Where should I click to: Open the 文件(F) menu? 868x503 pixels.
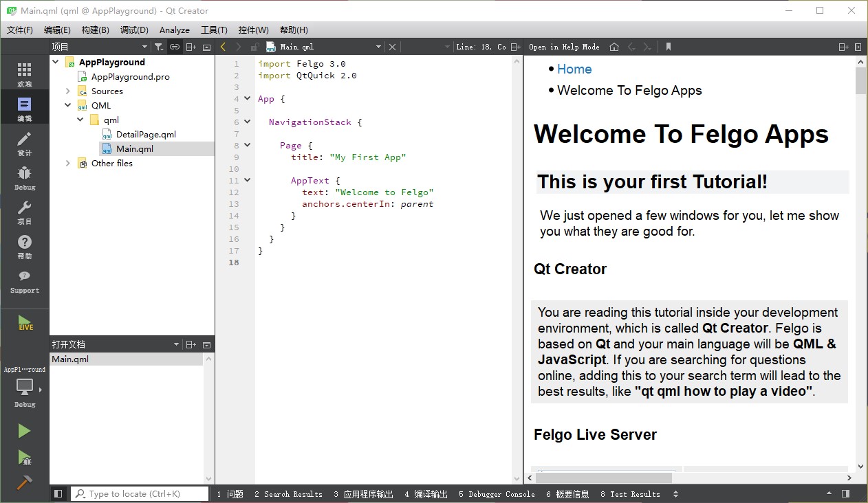click(x=20, y=30)
